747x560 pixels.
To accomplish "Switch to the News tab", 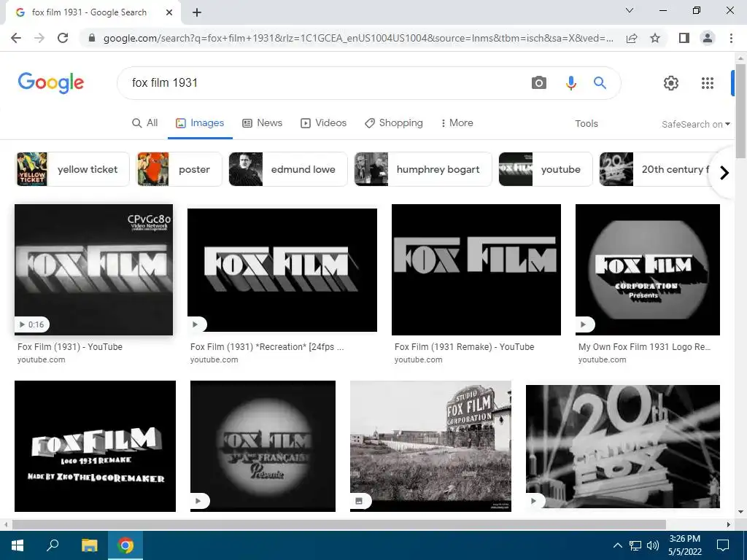I will point(262,122).
